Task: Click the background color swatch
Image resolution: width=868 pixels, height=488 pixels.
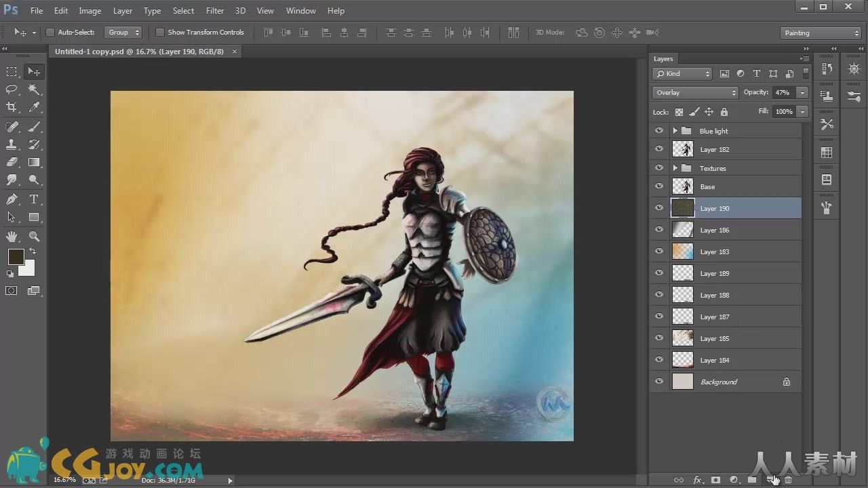Action: [28, 269]
